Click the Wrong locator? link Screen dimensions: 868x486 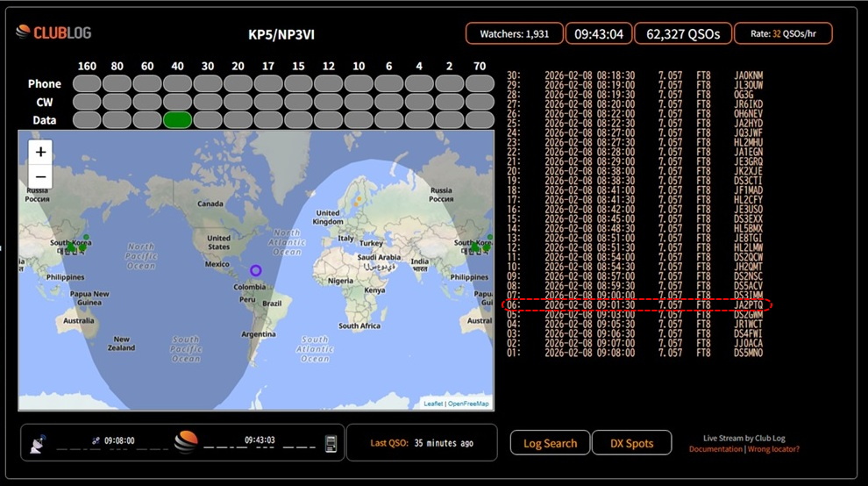tap(773, 449)
